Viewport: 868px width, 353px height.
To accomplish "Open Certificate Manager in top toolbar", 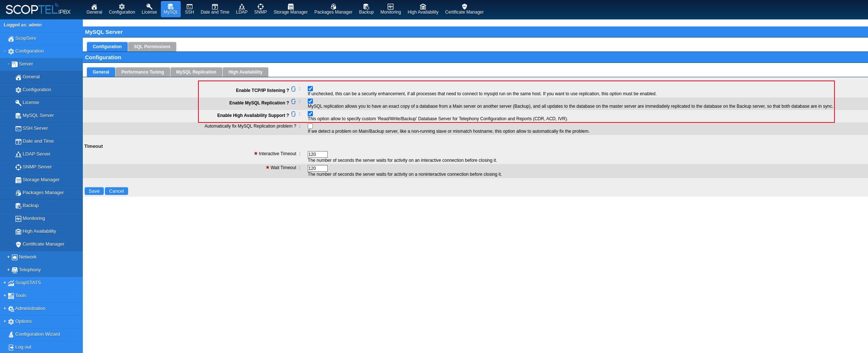I will point(464,9).
